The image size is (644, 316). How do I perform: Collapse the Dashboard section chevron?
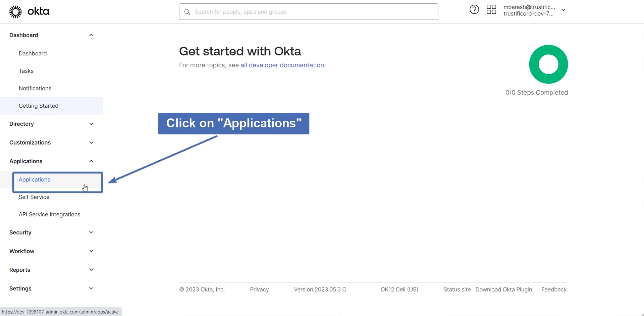[x=91, y=35]
